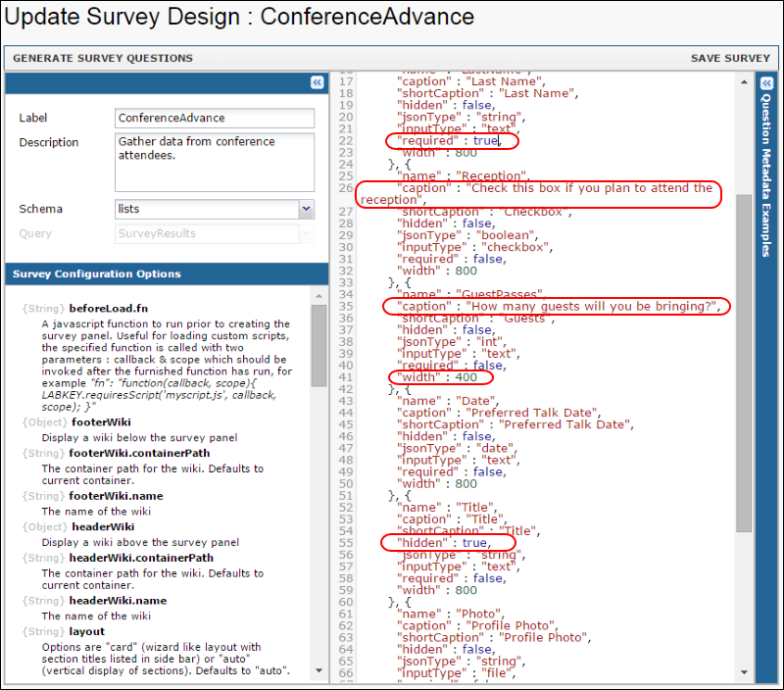Click the "inputType" : "checkbox" line
Screen dimensions: 784x690
(475, 248)
